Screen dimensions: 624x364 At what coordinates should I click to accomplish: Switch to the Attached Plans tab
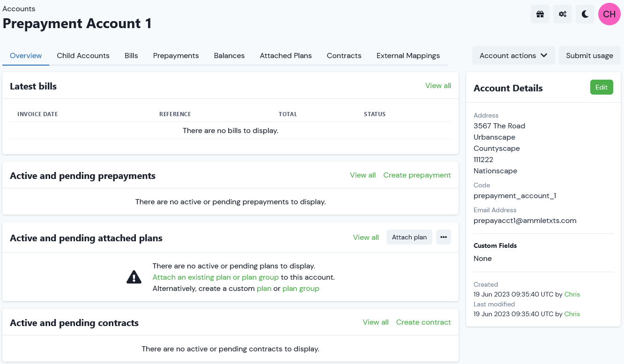click(x=286, y=55)
